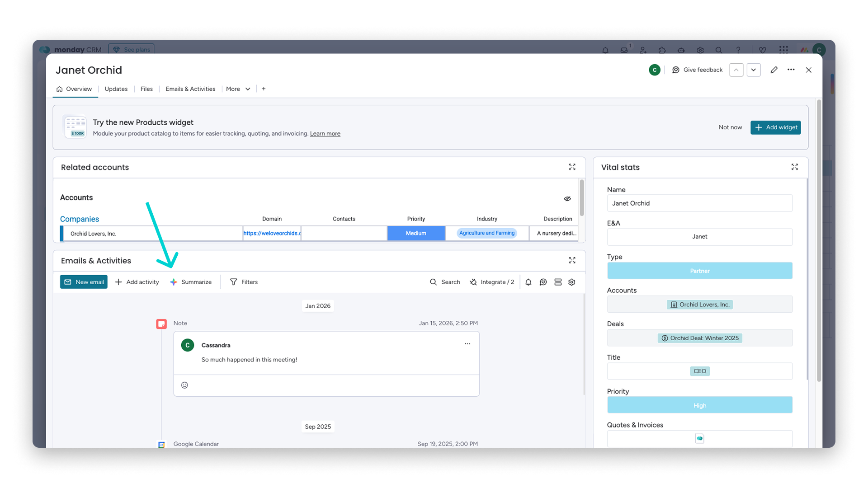The height and width of the screenshot is (488, 868).
Task: Open notifications bell in monday top bar
Action: [x=605, y=50]
